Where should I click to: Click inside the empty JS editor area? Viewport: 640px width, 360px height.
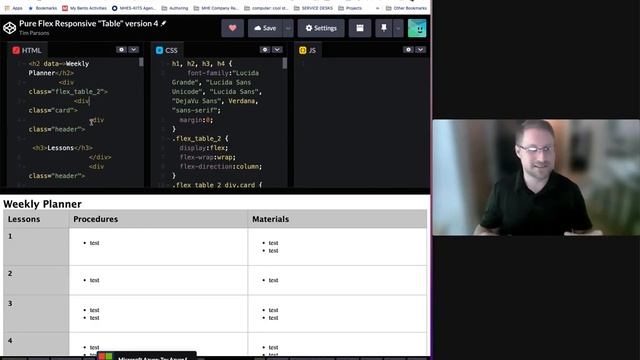click(361, 122)
